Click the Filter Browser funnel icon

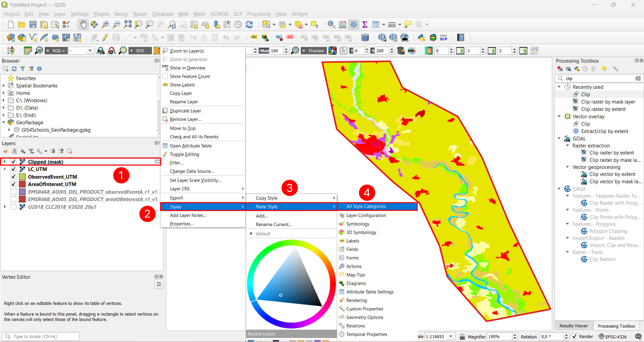[23, 69]
